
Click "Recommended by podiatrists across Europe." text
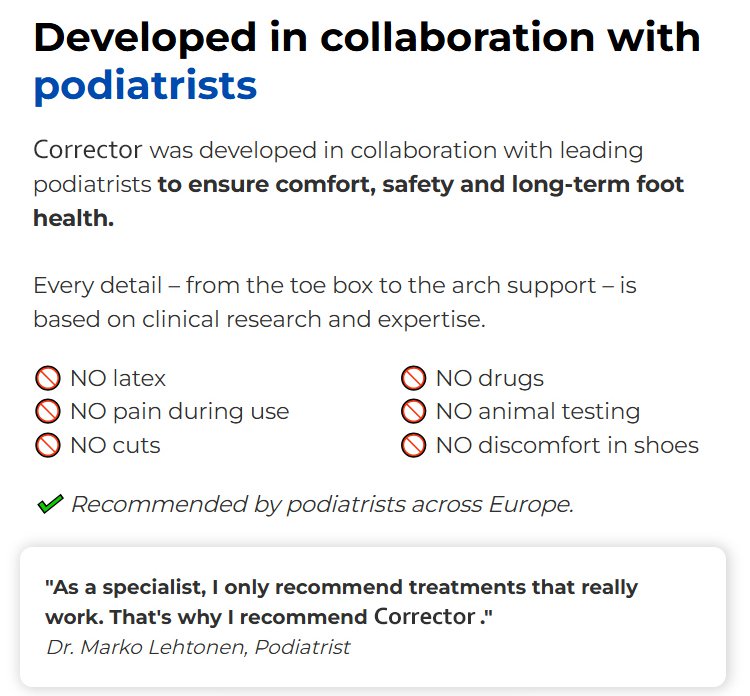(322, 505)
